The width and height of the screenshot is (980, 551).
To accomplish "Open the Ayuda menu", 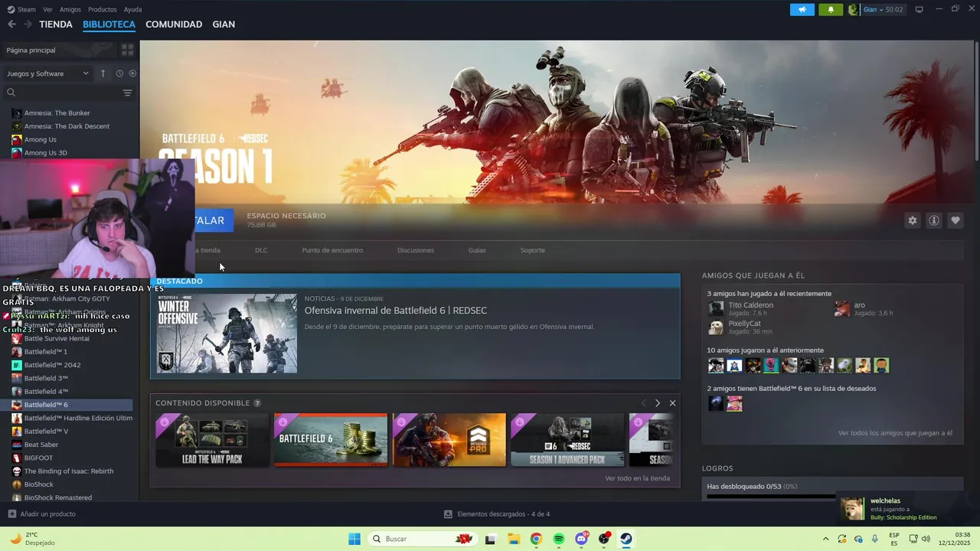I will pyautogui.click(x=132, y=9).
